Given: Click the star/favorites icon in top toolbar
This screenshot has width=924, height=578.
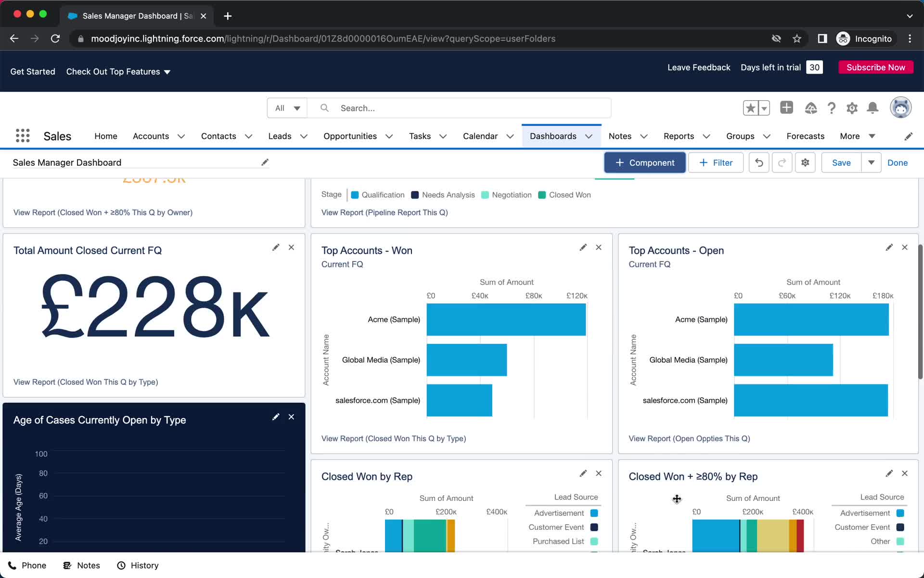Looking at the screenshot, I should (x=750, y=108).
